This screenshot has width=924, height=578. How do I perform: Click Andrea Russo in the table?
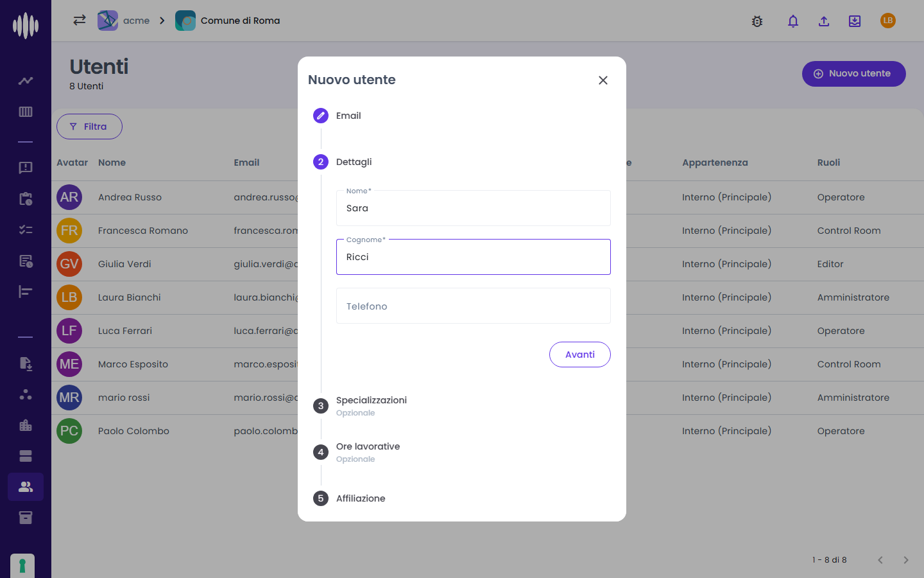pyautogui.click(x=130, y=197)
